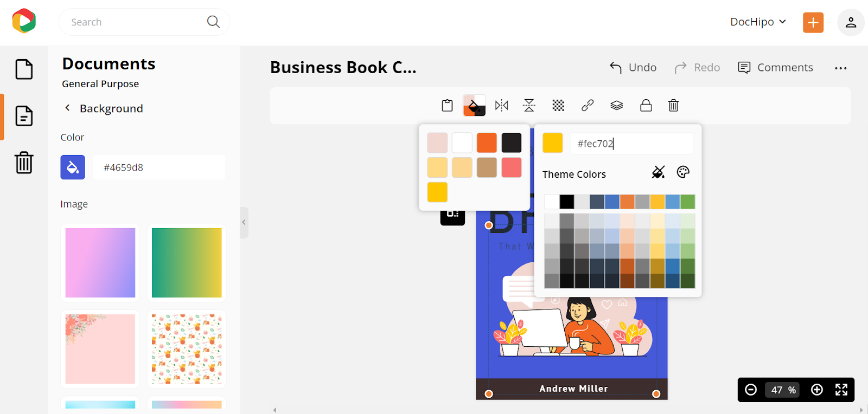Screen dimensions: 868x414
Task: Delete selected object with toolbar trash
Action: coord(673,105)
